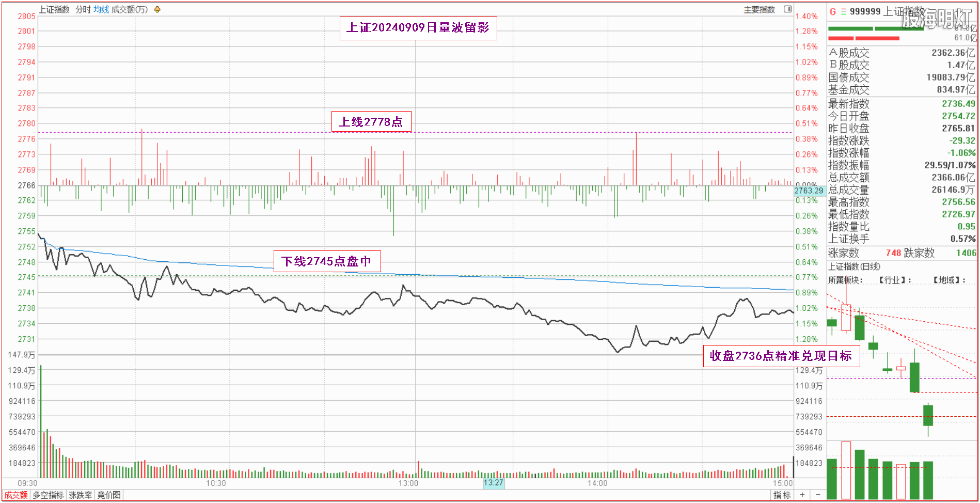The width and height of the screenshot is (980, 503).
Task: Click the last daily candlestick in mini chart
Action: tap(928, 419)
